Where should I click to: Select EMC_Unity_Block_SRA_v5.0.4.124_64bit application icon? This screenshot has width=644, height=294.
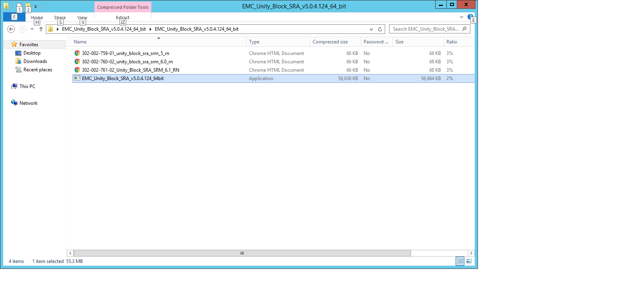(x=77, y=78)
